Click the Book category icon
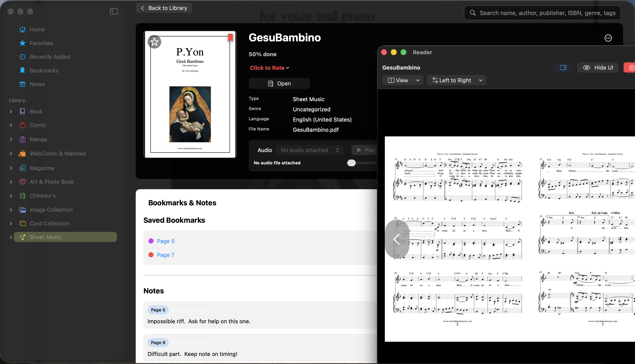This screenshot has width=635, height=364. (23, 112)
